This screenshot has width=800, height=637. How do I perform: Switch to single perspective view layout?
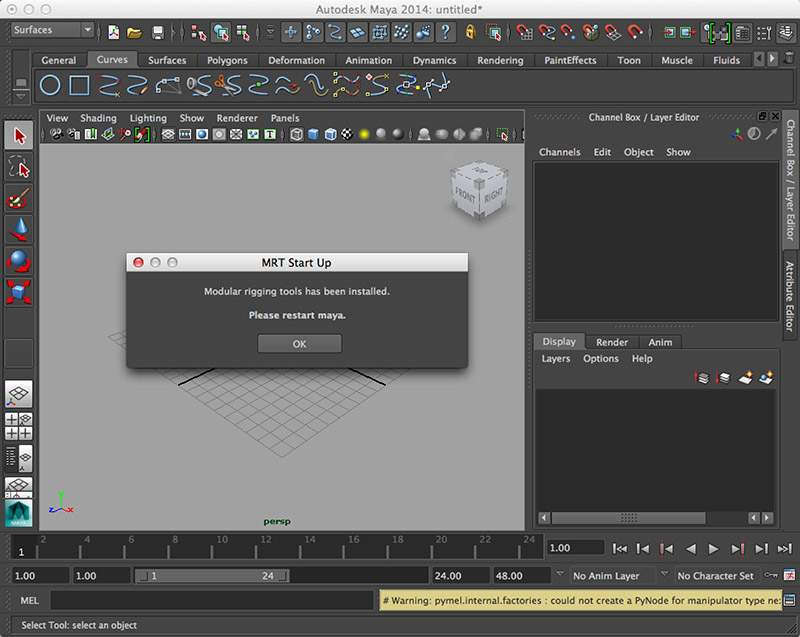point(19,394)
